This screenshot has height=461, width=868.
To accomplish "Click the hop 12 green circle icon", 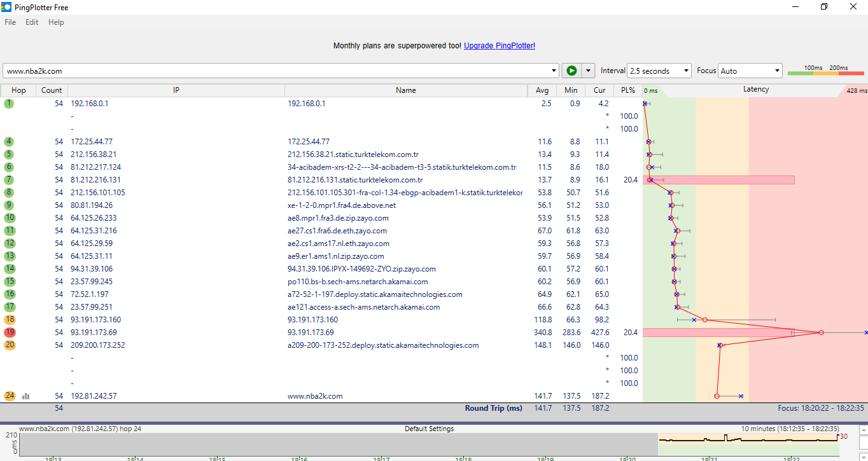I will [9, 243].
